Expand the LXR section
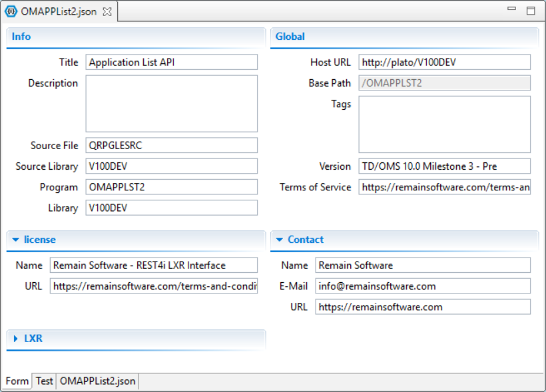 [x=16, y=338]
